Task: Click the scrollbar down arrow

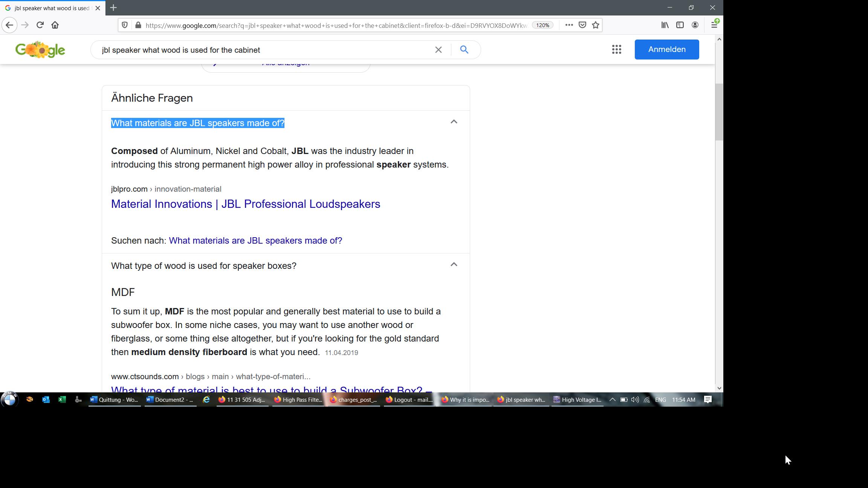Action: point(719,388)
